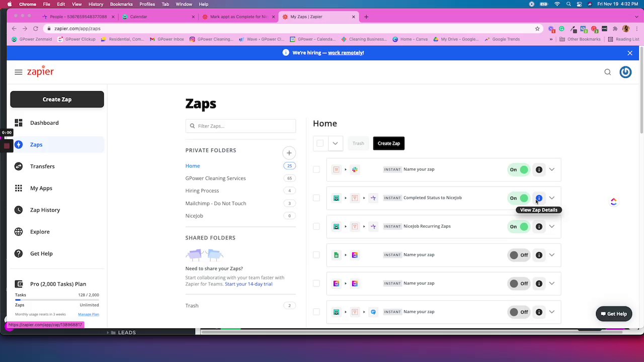Open the Chrome History menu
The image size is (644, 362).
[96, 4]
